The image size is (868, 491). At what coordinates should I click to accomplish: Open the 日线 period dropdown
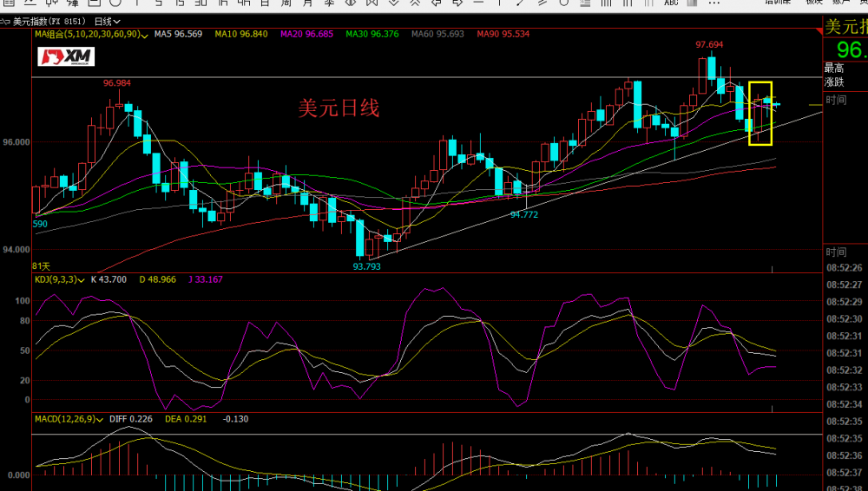(108, 22)
